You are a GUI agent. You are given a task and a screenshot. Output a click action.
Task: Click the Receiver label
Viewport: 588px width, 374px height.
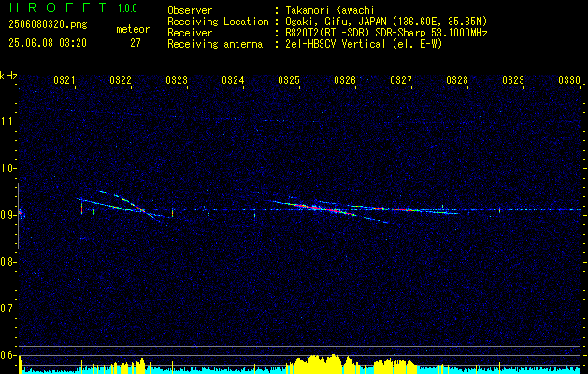[190, 33]
